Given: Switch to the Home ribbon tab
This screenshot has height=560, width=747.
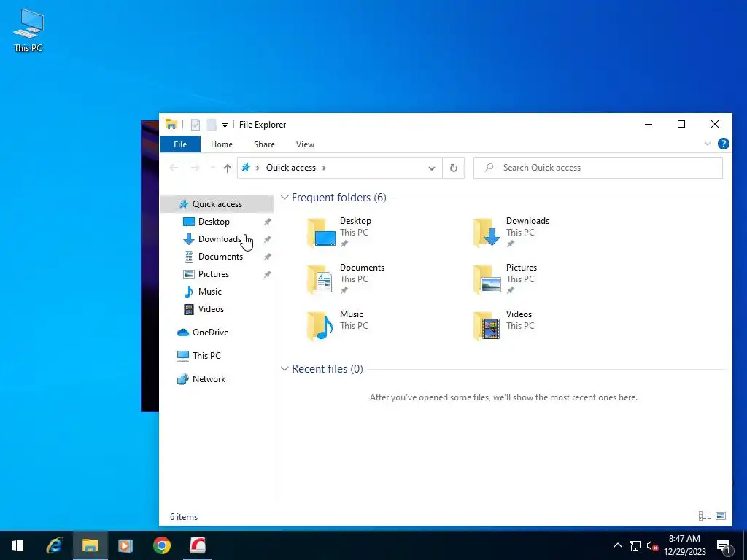Looking at the screenshot, I should click(222, 144).
